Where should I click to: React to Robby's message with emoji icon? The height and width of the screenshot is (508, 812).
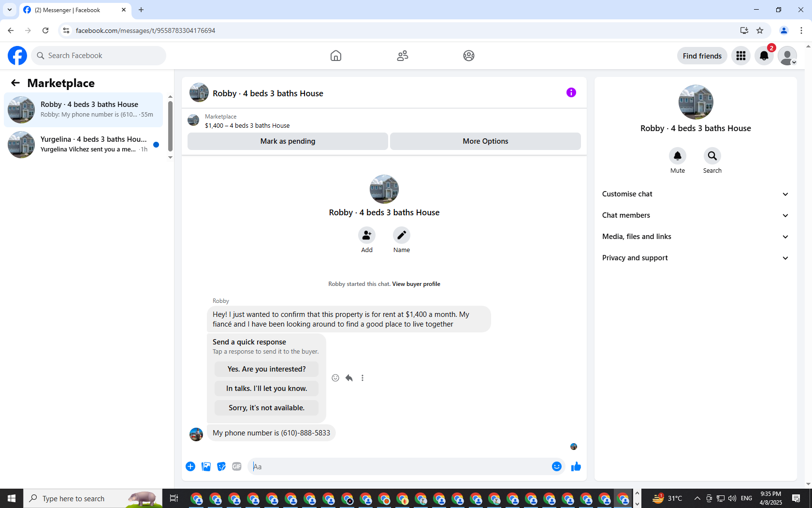click(335, 378)
